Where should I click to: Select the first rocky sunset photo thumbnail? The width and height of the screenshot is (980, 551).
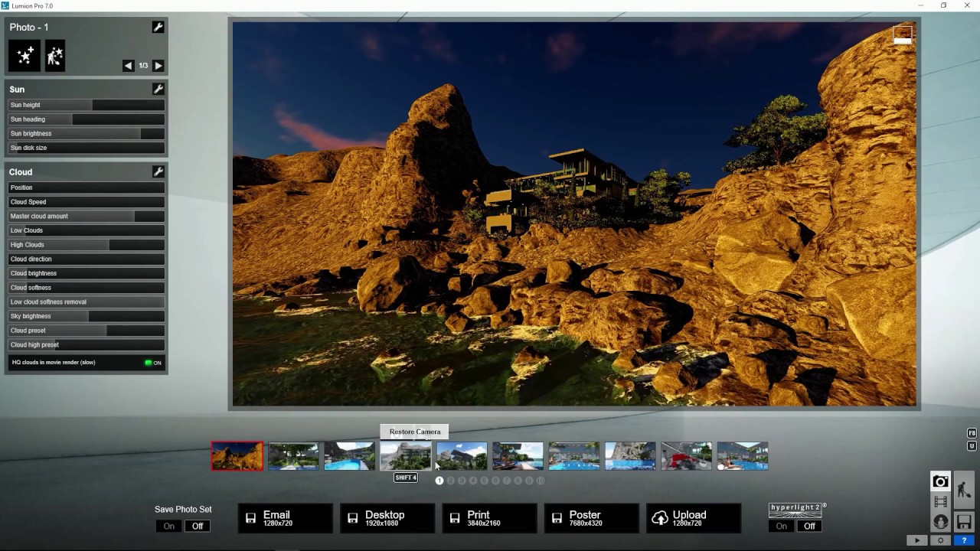[237, 456]
